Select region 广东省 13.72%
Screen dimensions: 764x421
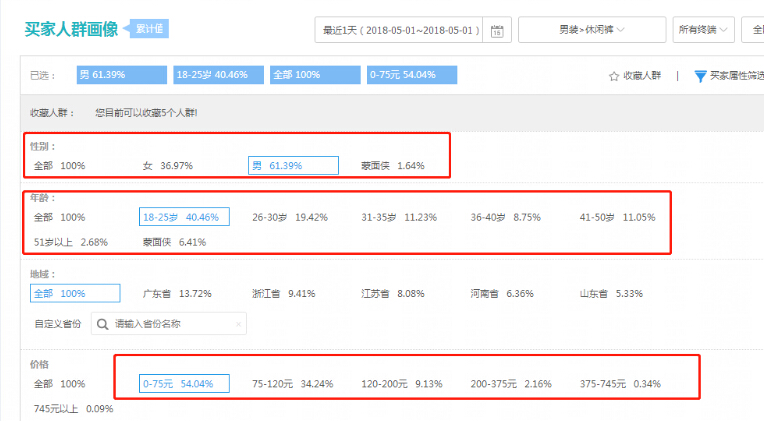(177, 294)
